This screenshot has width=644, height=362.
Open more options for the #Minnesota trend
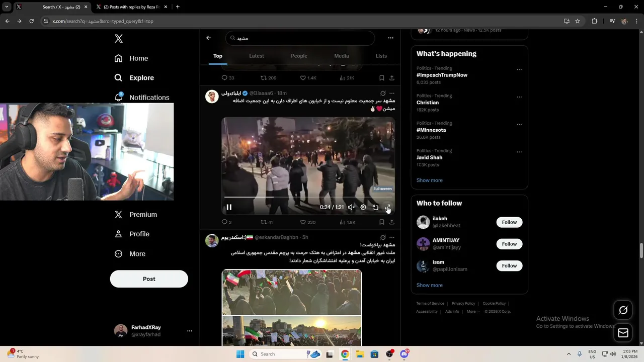[519, 125]
